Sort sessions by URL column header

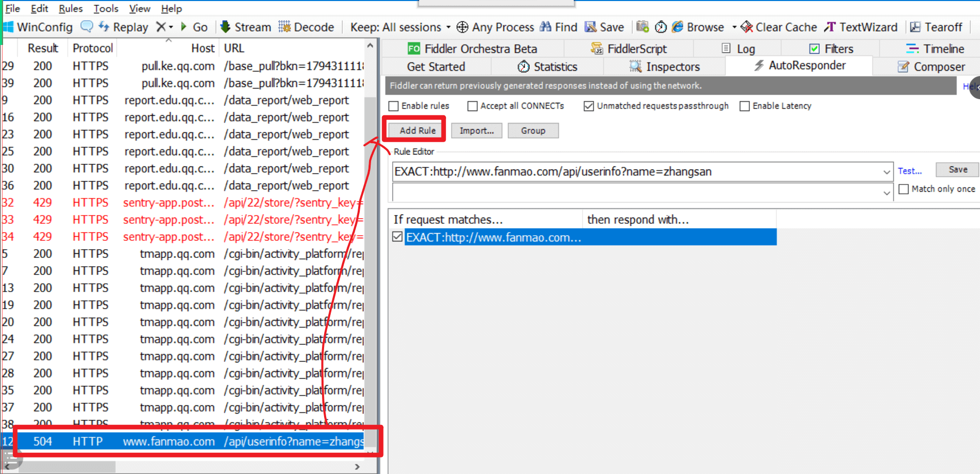[292, 48]
